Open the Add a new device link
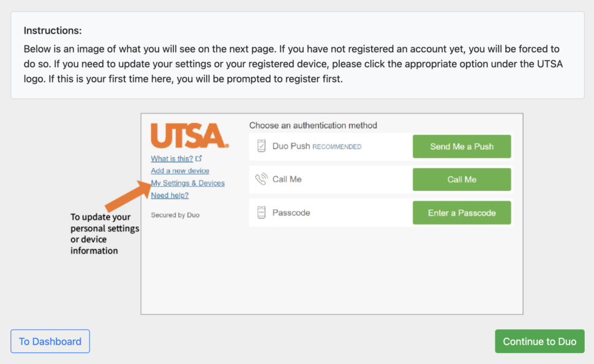The height and width of the screenshot is (364, 594). pyautogui.click(x=179, y=171)
